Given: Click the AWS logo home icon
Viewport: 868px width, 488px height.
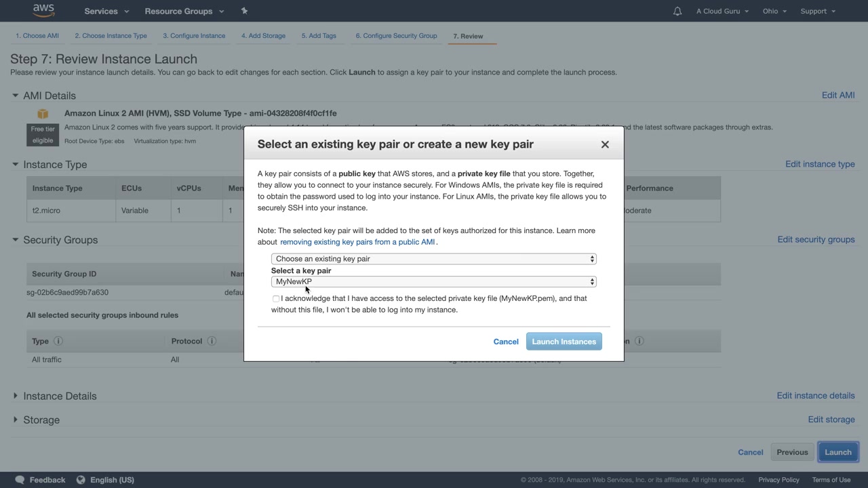Looking at the screenshot, I should 43,11.
